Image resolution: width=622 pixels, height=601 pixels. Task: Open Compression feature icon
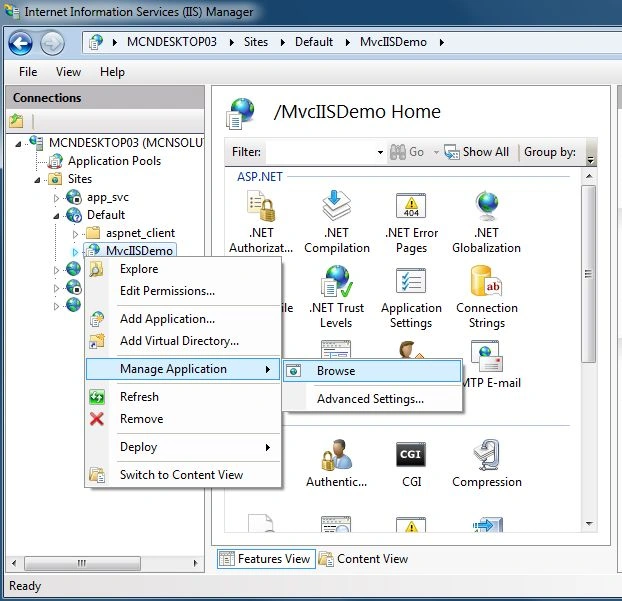click(x=486, y=455)
